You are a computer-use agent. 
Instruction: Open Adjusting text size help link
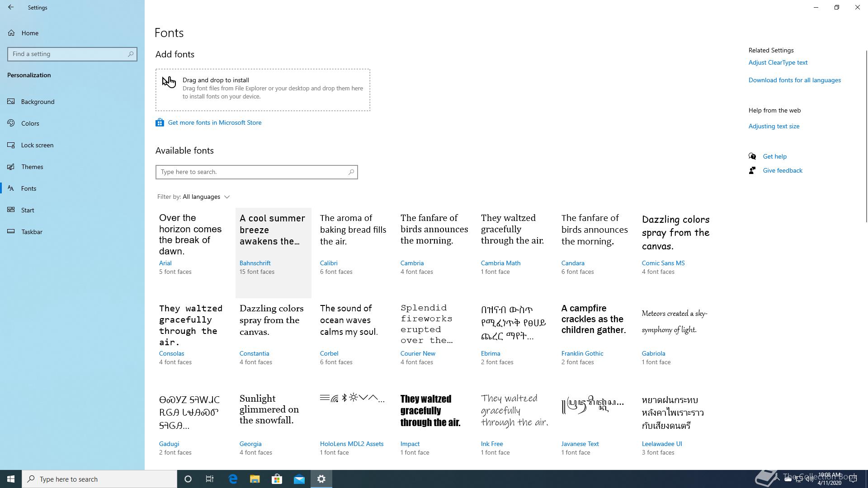coord(774,126)
